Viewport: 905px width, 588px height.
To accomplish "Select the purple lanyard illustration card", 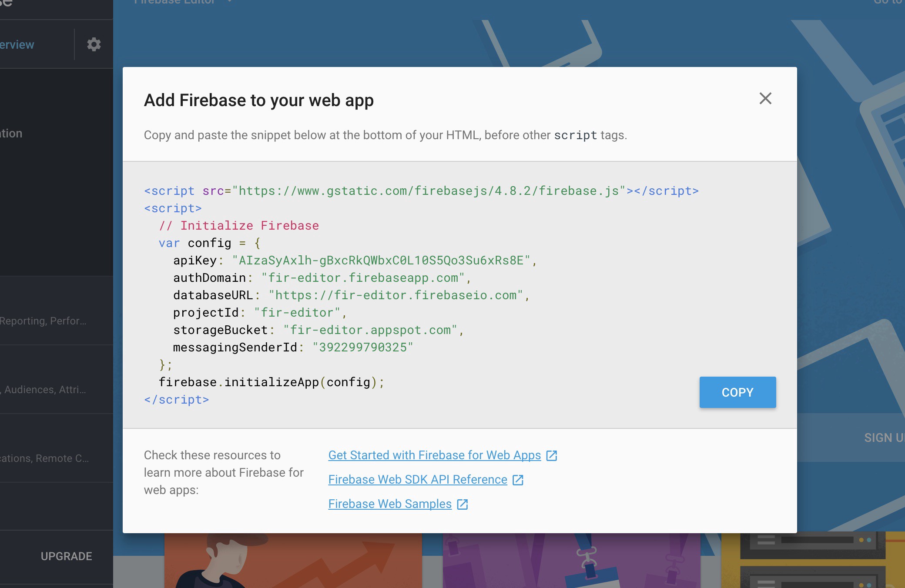I will [x=571, y=561].
